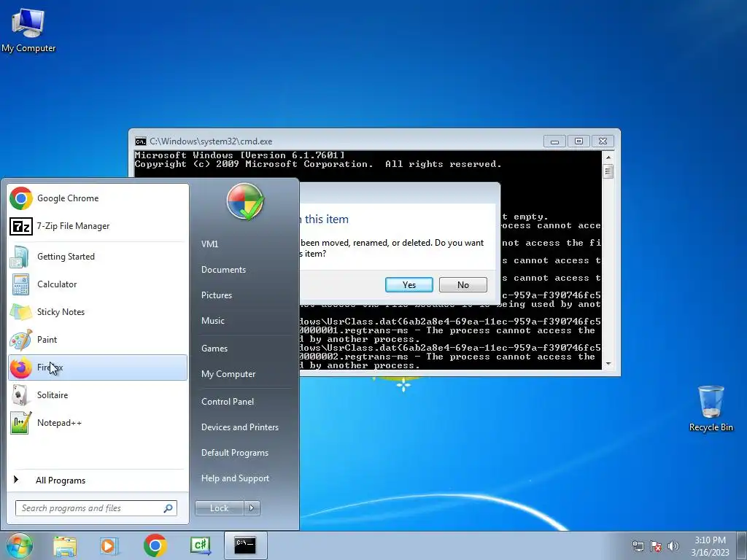The image size is (747, 560).
Task: Click the Lock button
Action: tap(219, 508)
